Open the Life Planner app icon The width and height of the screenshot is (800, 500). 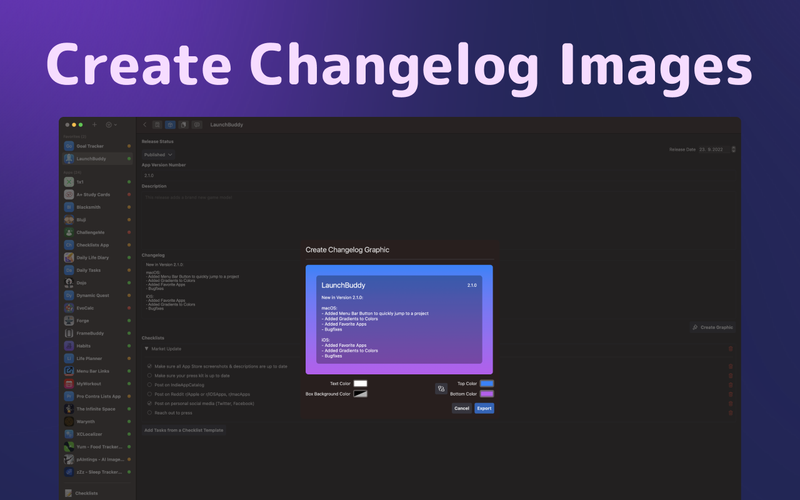(69, 358)
